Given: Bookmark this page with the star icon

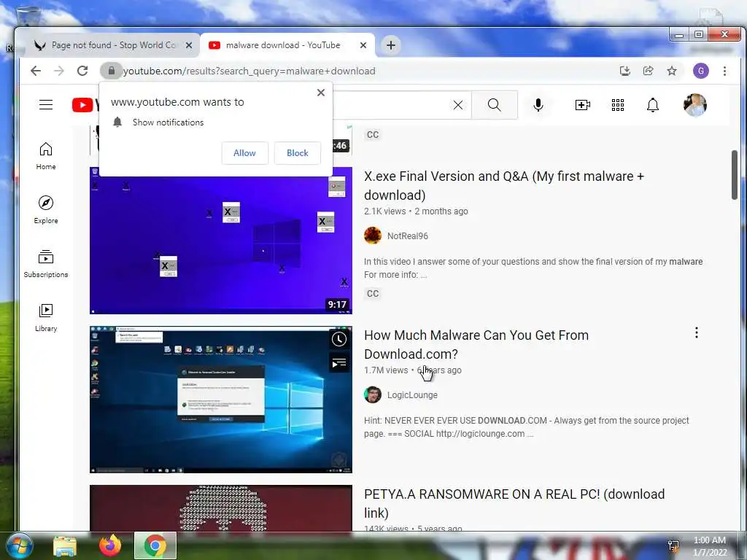Looking at the screenshot, I should pyautogui.click(x=672, y=71).
